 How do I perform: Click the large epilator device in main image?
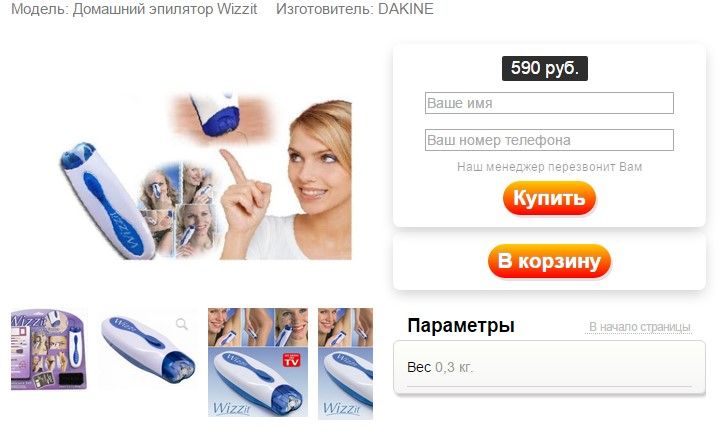point(107,202)
